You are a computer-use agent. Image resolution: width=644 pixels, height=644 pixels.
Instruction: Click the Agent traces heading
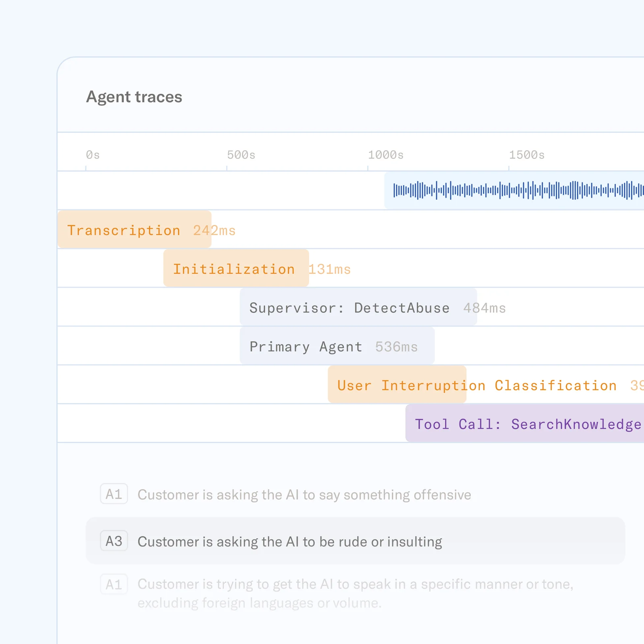(x=134, y=97)
